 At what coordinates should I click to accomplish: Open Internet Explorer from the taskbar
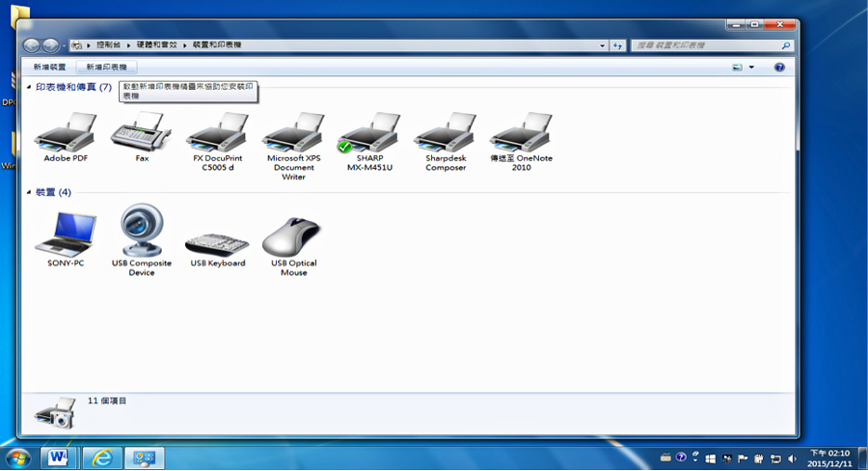coord(102,457)
